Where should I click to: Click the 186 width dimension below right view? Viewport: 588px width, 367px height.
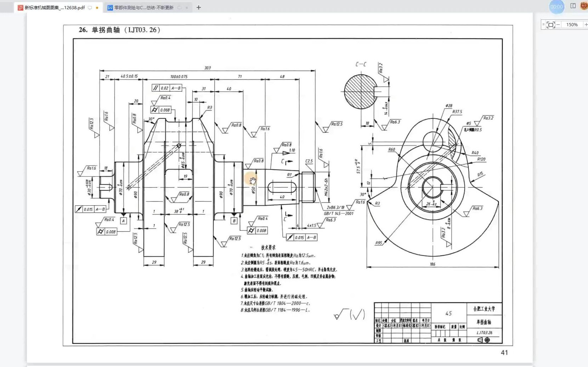tap(432, 264)
